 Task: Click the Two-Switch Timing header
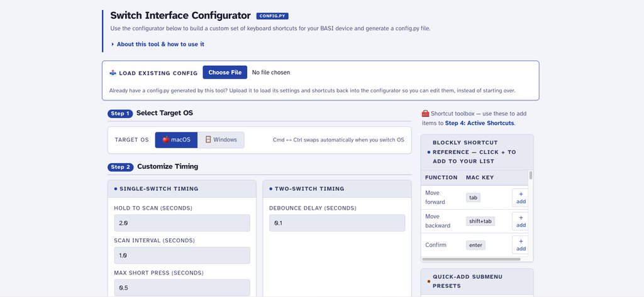[x=337, y=189]
